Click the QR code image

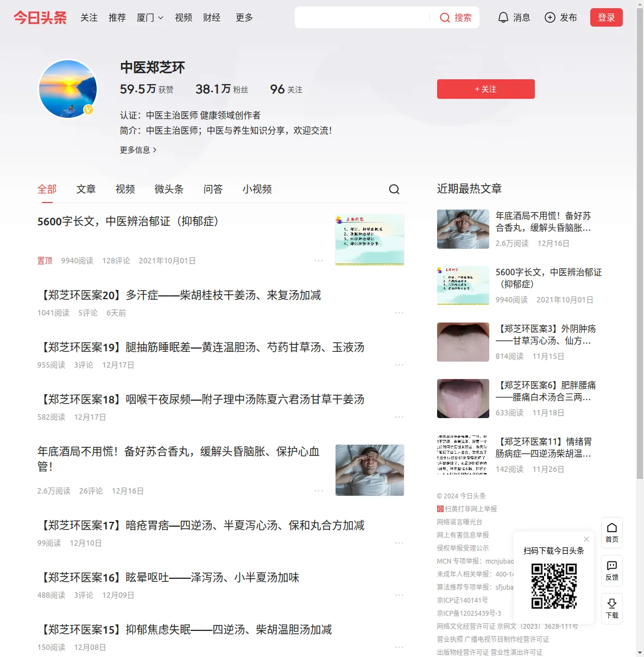[x=554, y=586]
